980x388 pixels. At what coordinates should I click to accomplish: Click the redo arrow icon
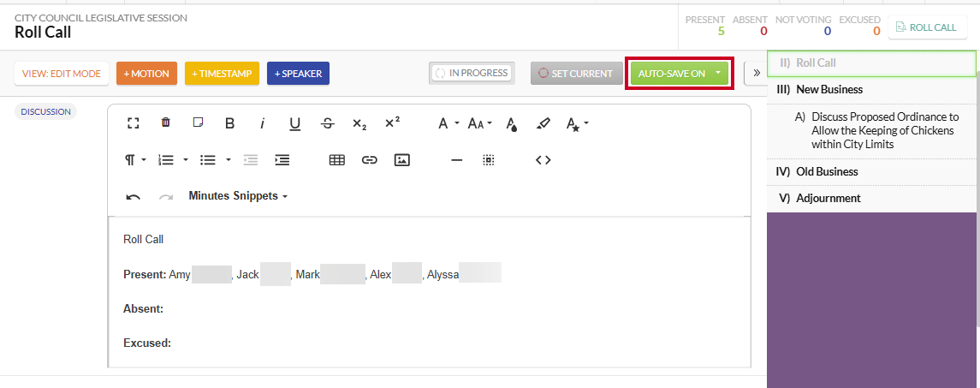click(166, 196)
